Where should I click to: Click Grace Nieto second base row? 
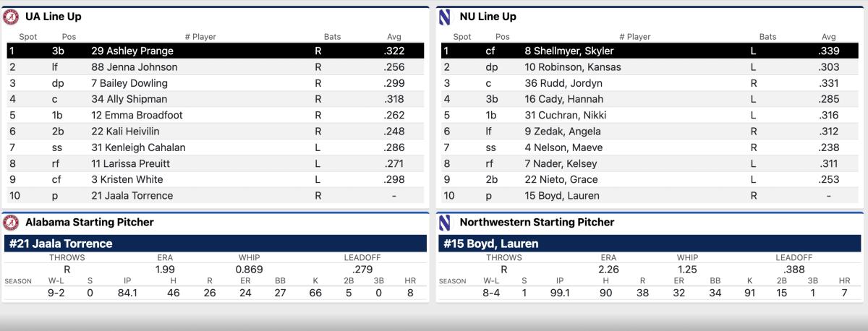coord(650,179)
